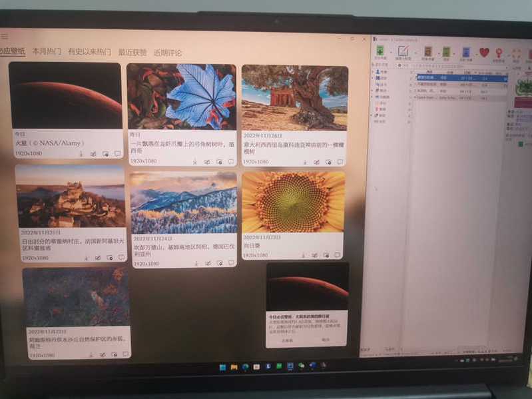The width and height of the screenshot is (532, 399).
Task: Download the 向日葵 sunflower wallpaper
Action: 304,255
